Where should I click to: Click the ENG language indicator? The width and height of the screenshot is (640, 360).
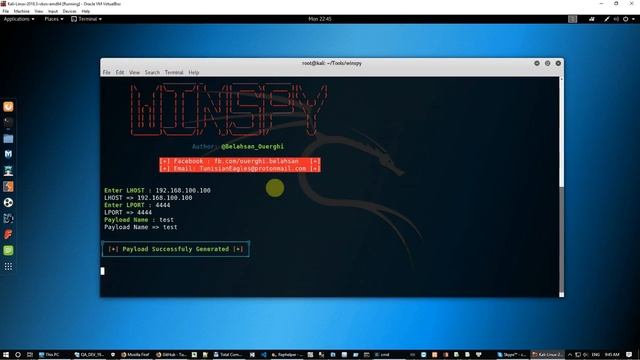pos(596,355)
